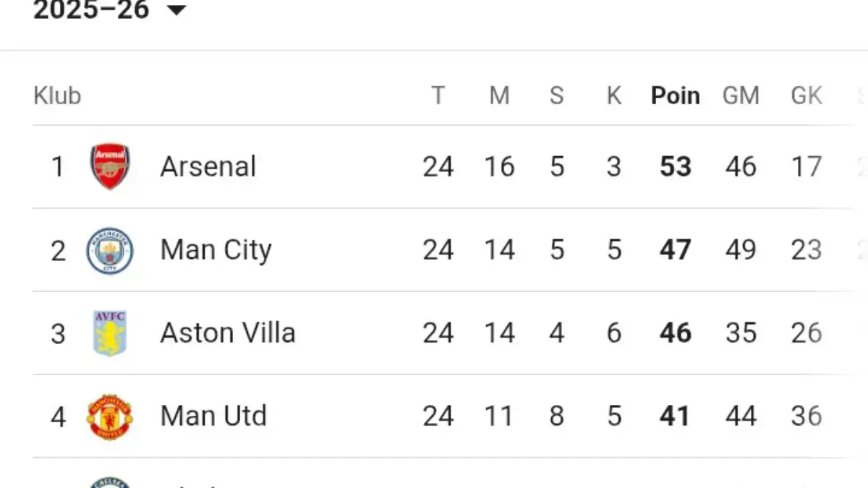
Task: Click the dropdown arrow next to 2025–26
Action: click(x=176, y=11)
